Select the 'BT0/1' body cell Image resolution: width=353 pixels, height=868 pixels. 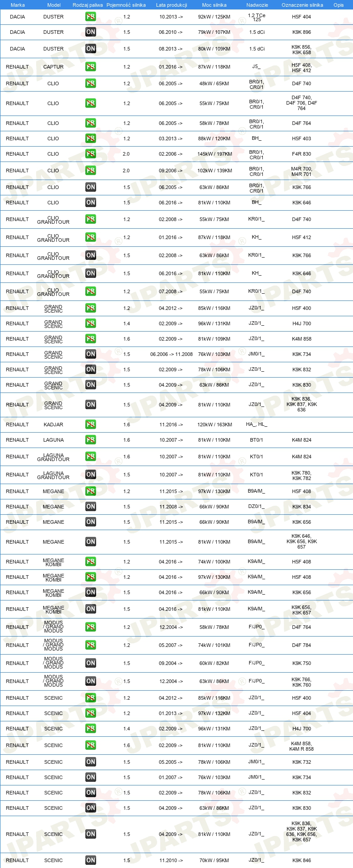(x=256, y=440)
